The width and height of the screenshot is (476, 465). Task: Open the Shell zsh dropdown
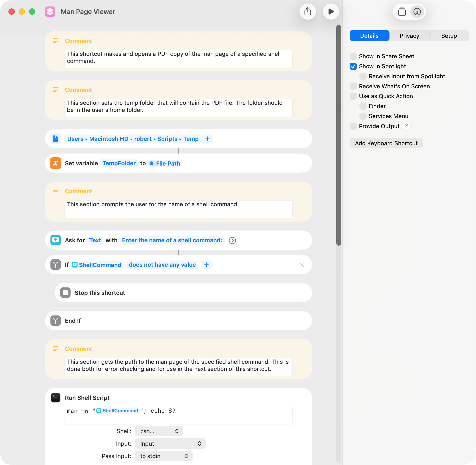(x=159, y=431)
